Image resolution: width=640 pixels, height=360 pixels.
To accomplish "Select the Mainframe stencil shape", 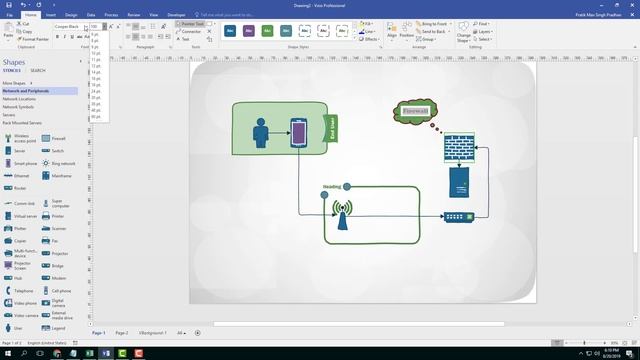I will (x=57, y=176).
